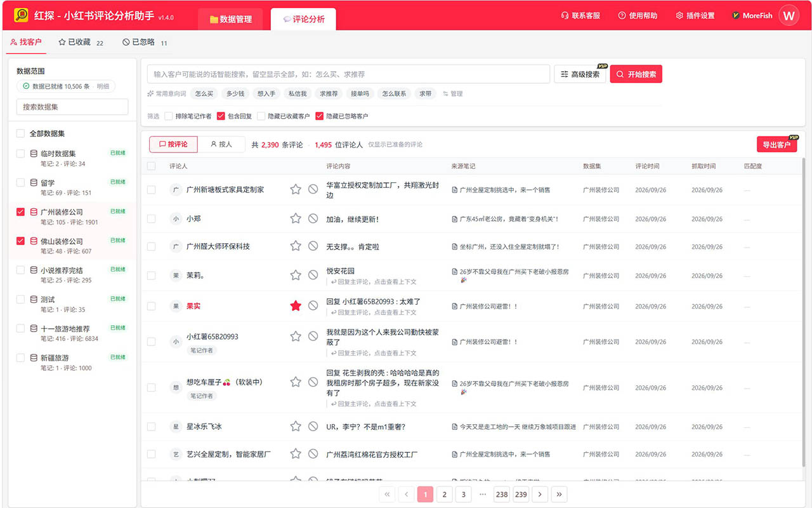Viewport: 812px width, 508px height.
Task: Go to next page arrow
Action: point(540,495)
